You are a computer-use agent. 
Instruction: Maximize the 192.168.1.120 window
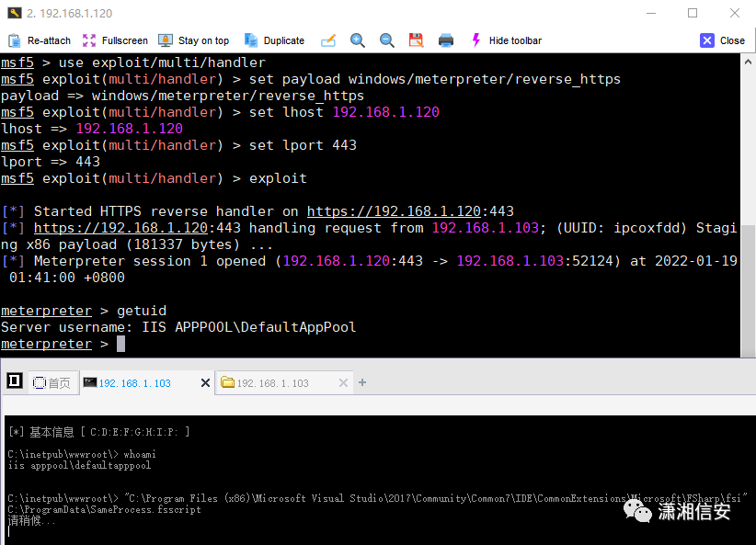(693, 13)
